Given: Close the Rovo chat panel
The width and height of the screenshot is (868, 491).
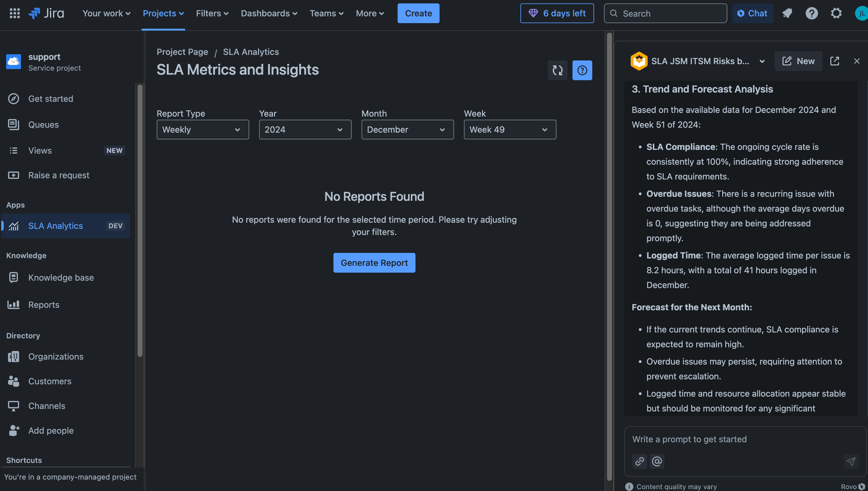Looking at the screenshot, I should click(x=857, y=61).
